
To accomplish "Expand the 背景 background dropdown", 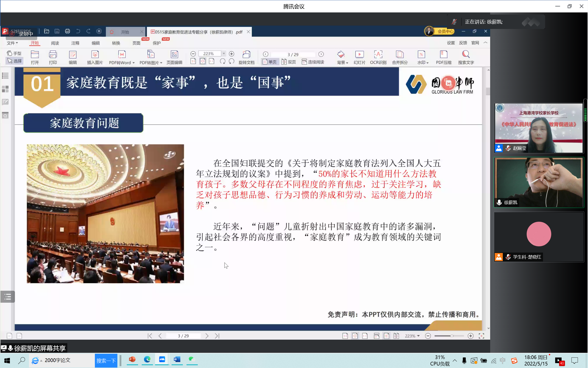I will pyautogui.click(x=347, y=63).
